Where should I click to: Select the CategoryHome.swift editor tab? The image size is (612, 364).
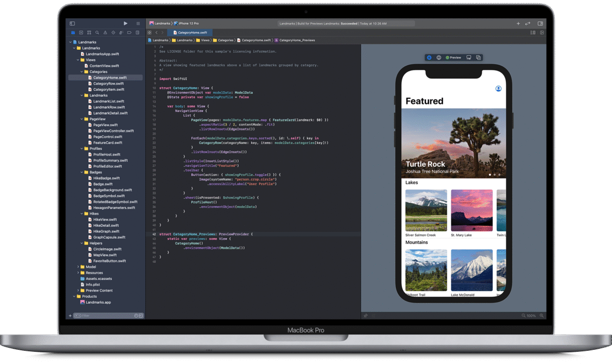pyautogui.click(x=189, y=32)
